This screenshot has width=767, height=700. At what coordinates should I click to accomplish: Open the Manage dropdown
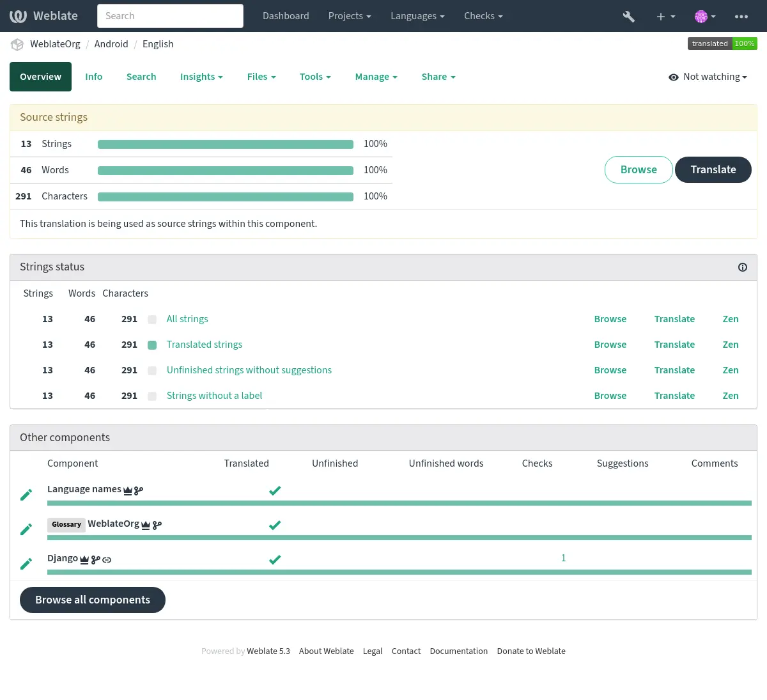tap(376, 77)
